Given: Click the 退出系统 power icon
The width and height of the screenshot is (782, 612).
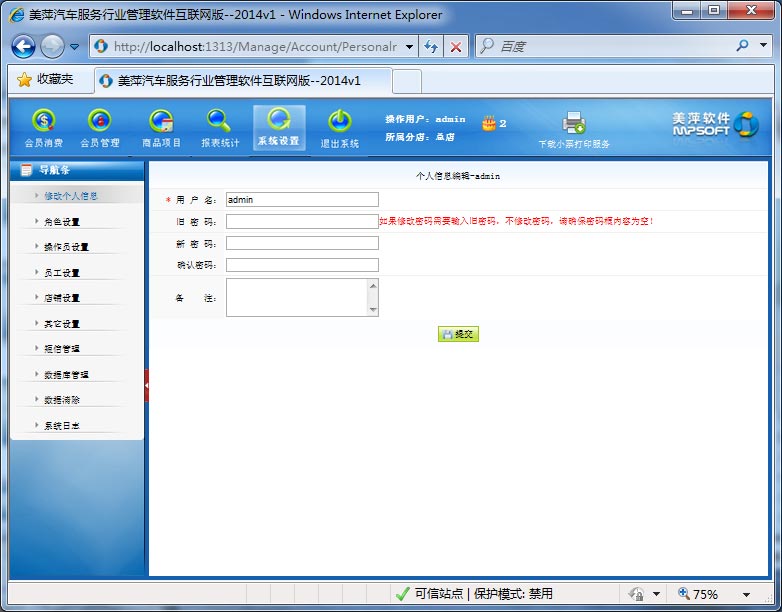Looking at the screenshot, I should [340, 121].
